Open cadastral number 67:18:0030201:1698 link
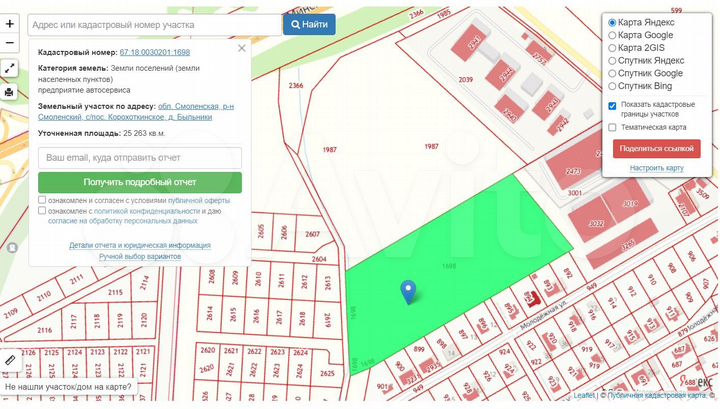This screenshot has width=720, height=409. (x=154, y=51)
